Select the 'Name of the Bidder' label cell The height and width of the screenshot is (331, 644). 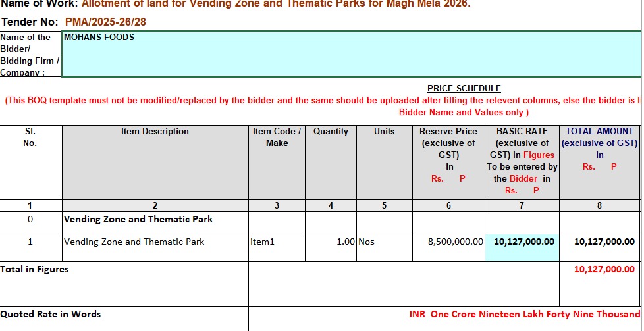click(30, 55)
